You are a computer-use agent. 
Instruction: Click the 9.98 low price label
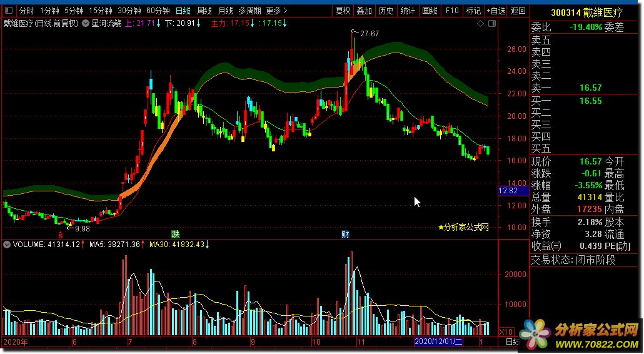pyautogui.click(x=82, y=228)
